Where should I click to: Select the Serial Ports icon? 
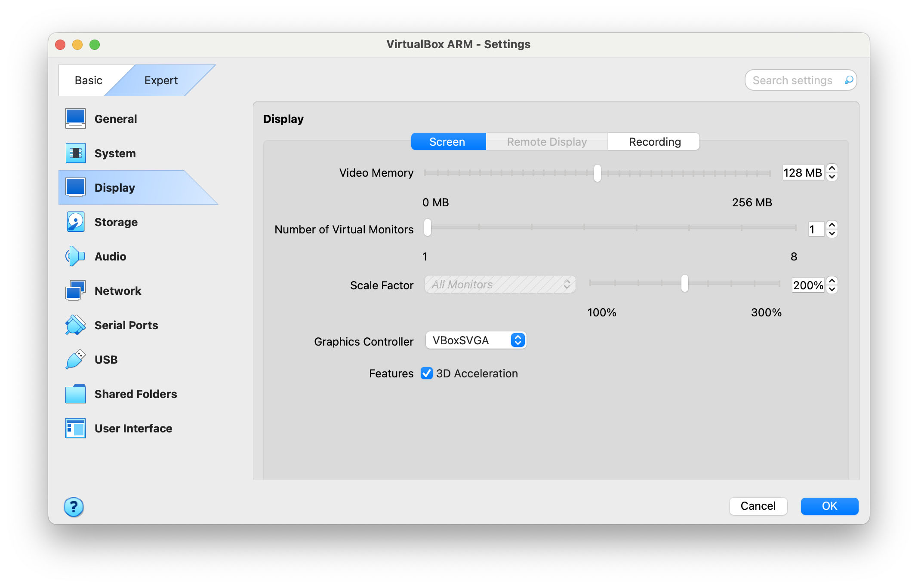(x=76, y=325)
